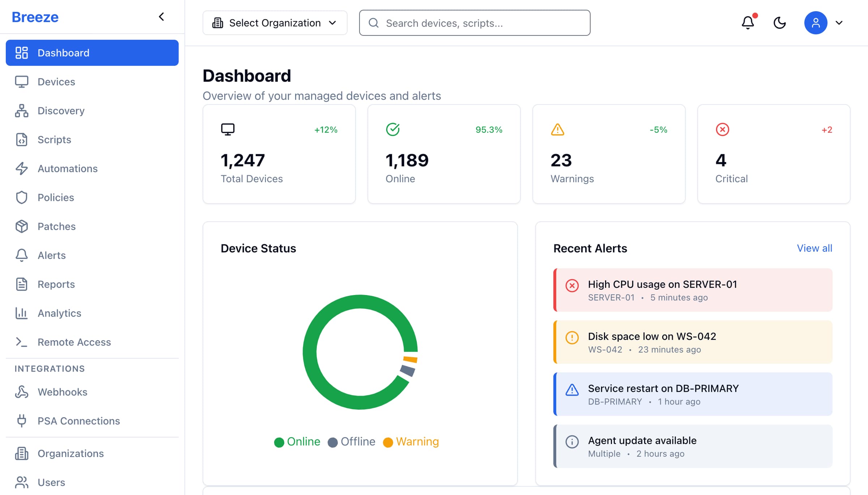Click the Scripts file icon
Viewport: 868px width, 495px height.
point(22,140)
